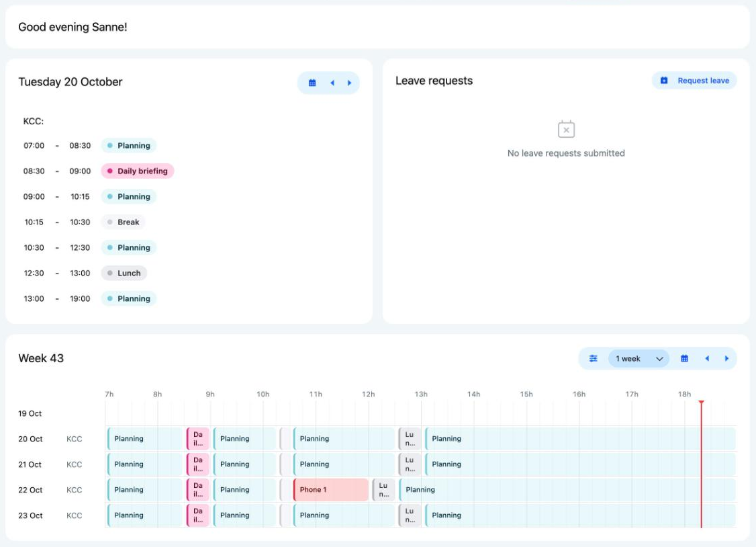Select the 09:00 - 10:15 Planning tag
Screen dimensions: 756x547
(x=129, y=197)
